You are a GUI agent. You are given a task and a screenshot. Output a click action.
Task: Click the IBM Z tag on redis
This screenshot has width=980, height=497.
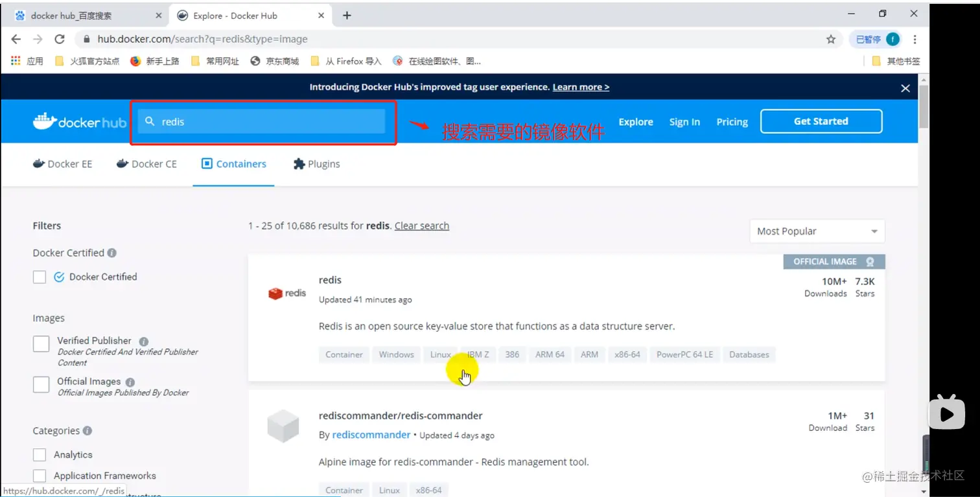[x=478, y=354]
